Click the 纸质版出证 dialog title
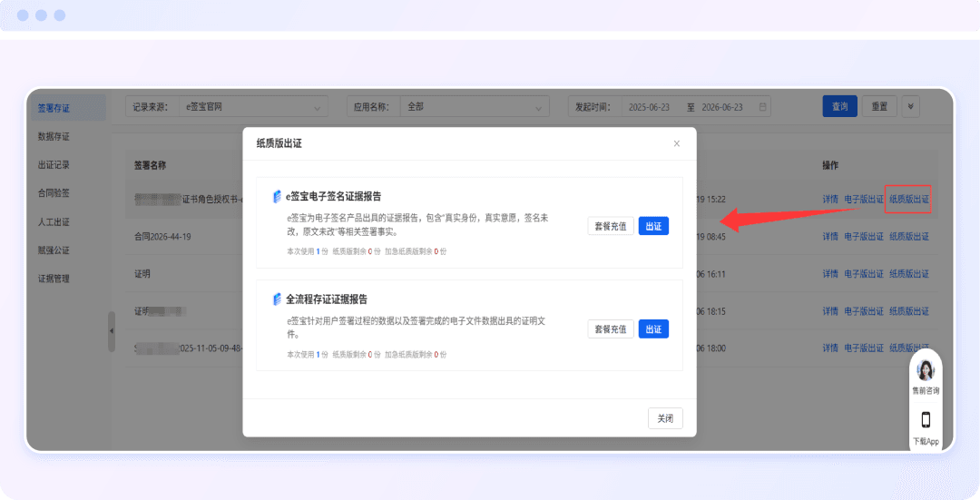 click(279, 143)
